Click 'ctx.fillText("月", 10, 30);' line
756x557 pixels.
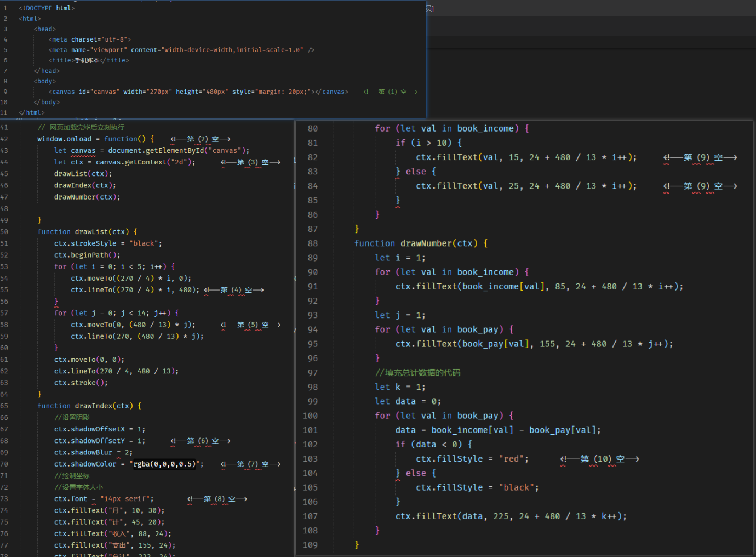(109, 510)
